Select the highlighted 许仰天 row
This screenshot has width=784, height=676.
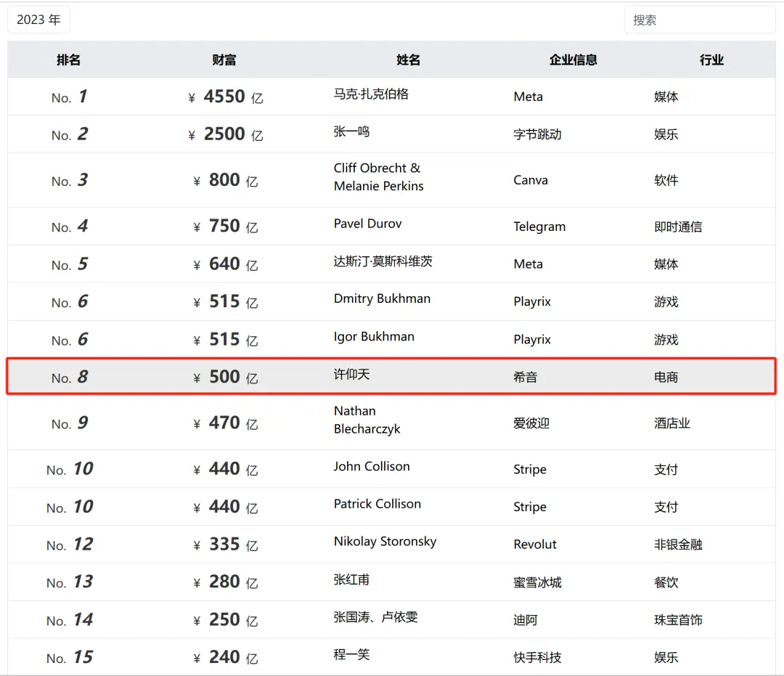click(x=392, y=377)
